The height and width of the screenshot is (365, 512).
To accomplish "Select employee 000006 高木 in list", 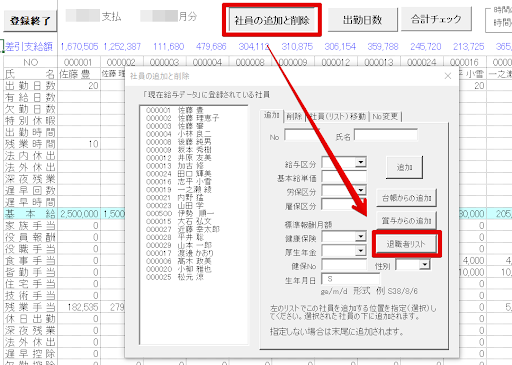I will pyautogui.click(x=178, y=261).
